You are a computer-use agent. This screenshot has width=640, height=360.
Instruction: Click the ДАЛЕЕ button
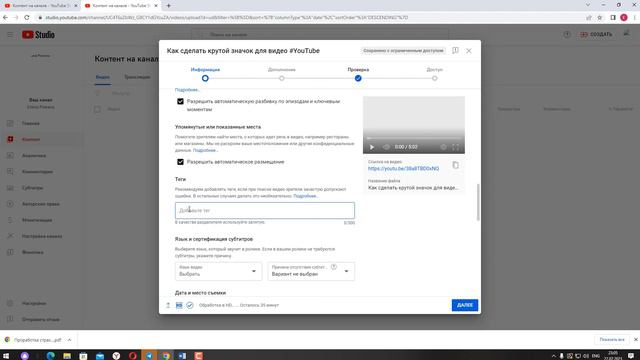tap(464, 305)
